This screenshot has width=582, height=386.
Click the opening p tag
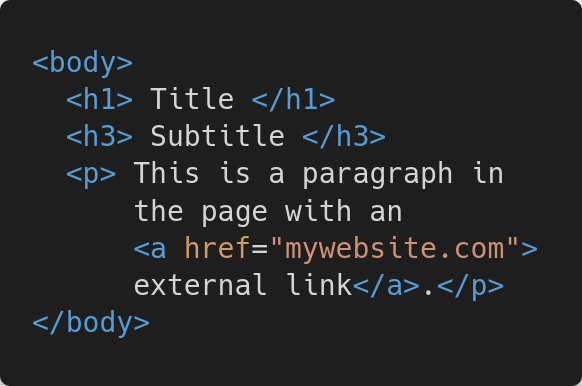point(91,174)
